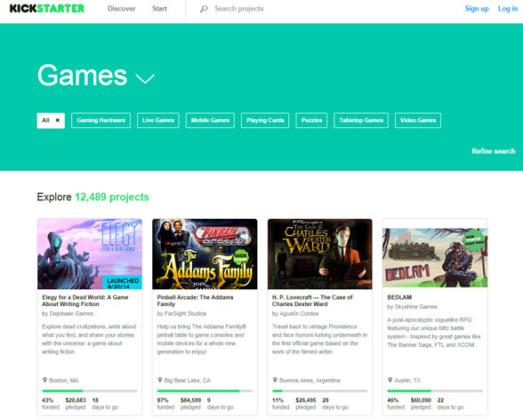Image resolution: width=523 pixels, height=420 pixels.
Task: Remove the All filter with its X
Action: click(57, 120)
